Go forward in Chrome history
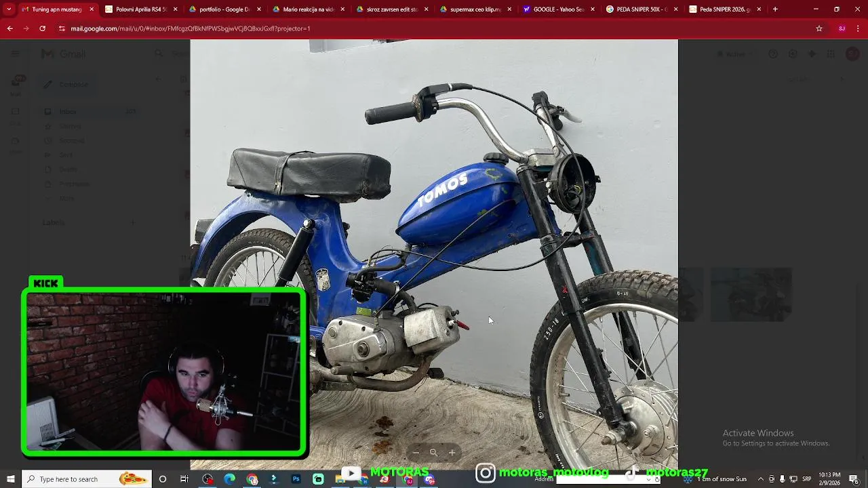868x488 pixels. [x=26, y=28]
